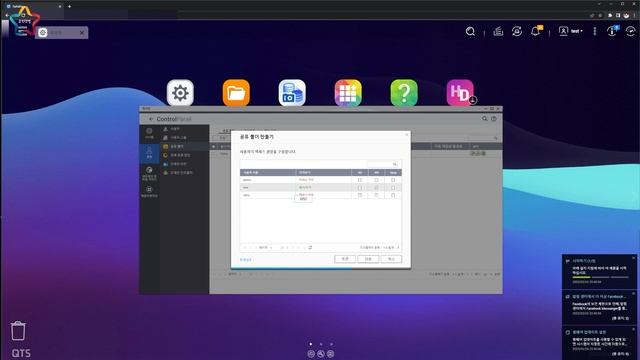The image size is (640, 360).
Task: Click the help icon in Control Panel header
Action: [x=494, y=119]
